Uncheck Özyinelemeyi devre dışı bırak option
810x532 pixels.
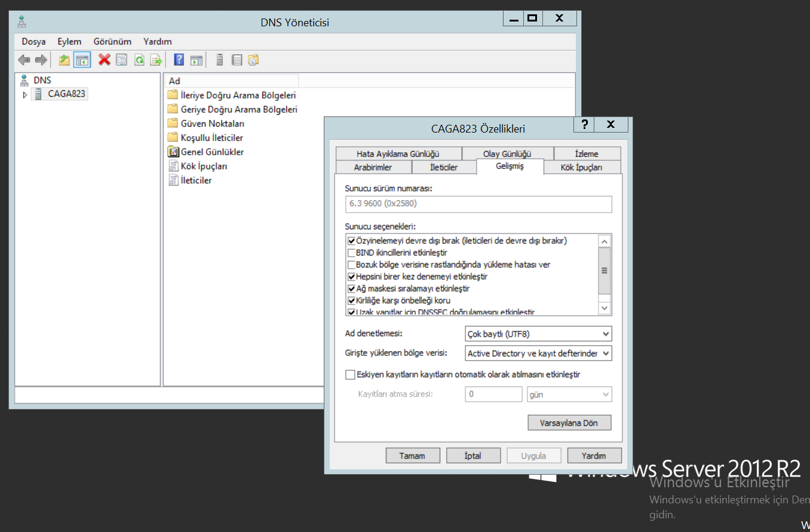pos(351,241)
